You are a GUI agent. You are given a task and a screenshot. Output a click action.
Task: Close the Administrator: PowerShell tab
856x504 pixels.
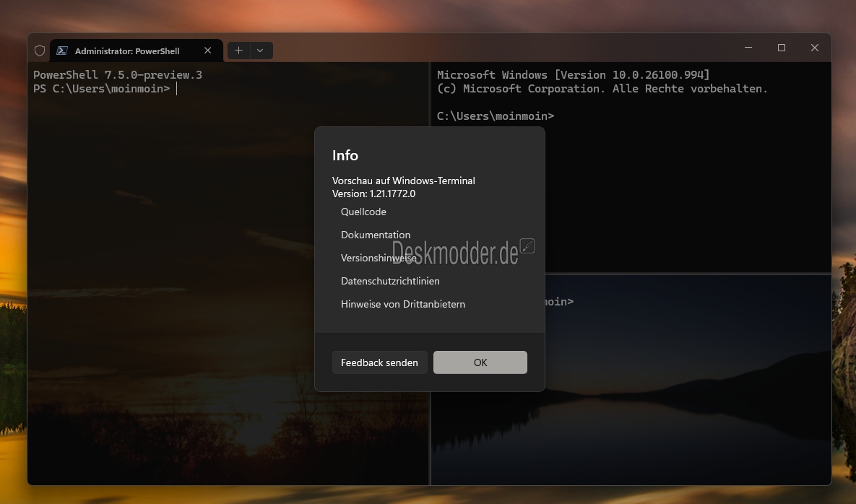(x=207, y=50)
